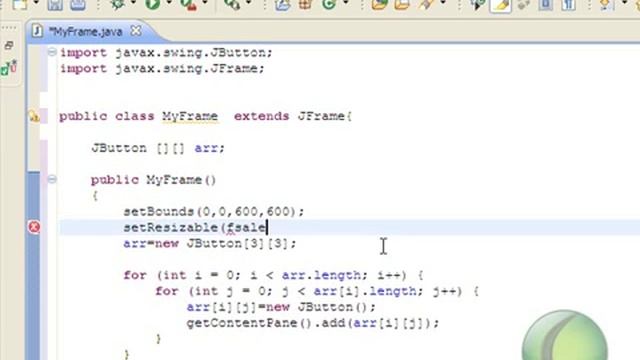Click the Restore view icon in left trim
The image size is (640, 360).
point(9,45)
